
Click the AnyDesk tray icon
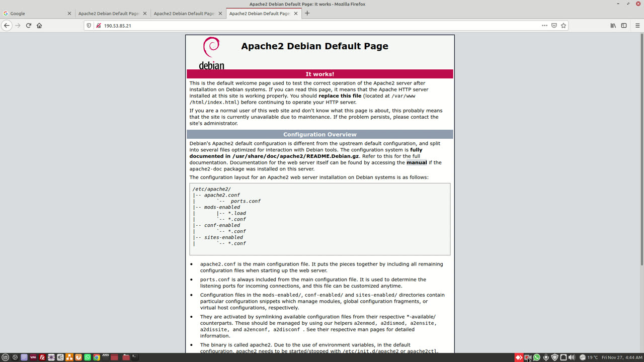519,357
